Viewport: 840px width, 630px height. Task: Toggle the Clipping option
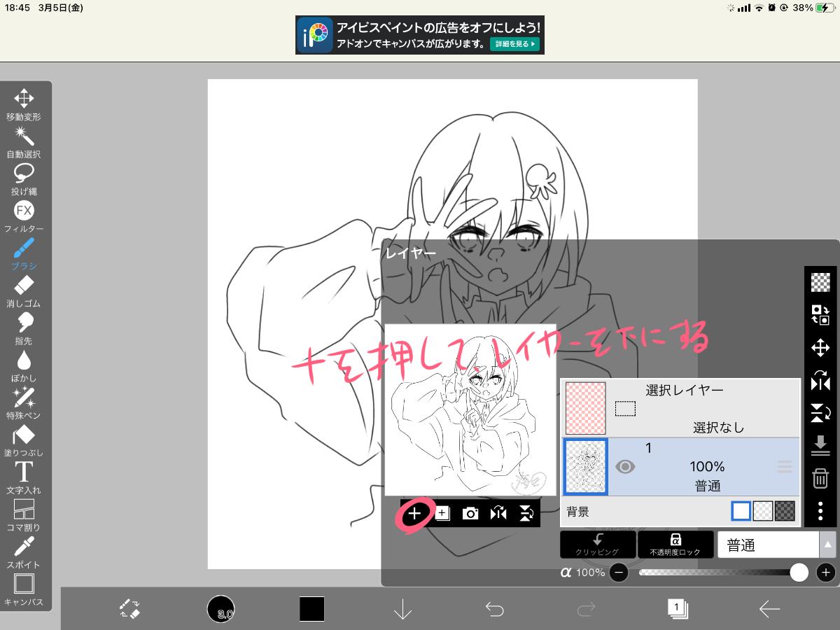[x=598, y=544]
